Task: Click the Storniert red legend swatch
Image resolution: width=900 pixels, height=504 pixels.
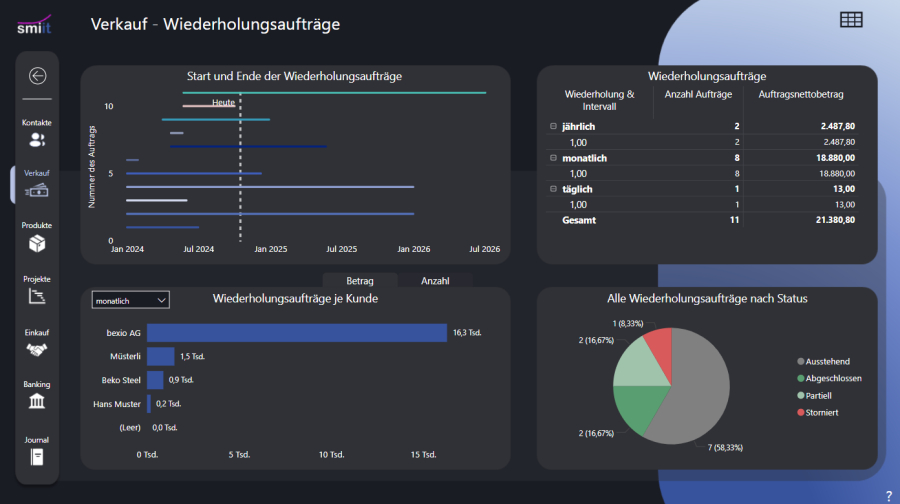Action: (x=801, y=412)
